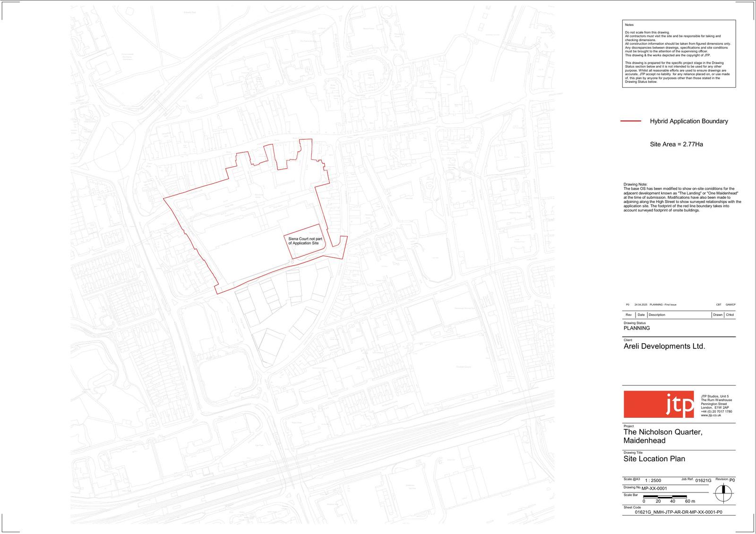Click the Siena Court label on map
Viewport: 756px width, 534px height.
(x=305, y=241)
